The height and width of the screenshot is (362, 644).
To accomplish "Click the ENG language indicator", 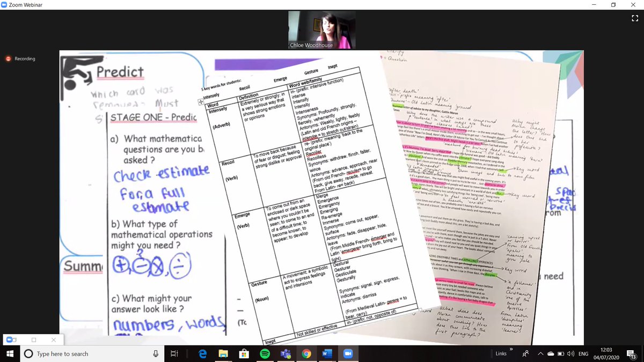I will (x=584, y=354).
